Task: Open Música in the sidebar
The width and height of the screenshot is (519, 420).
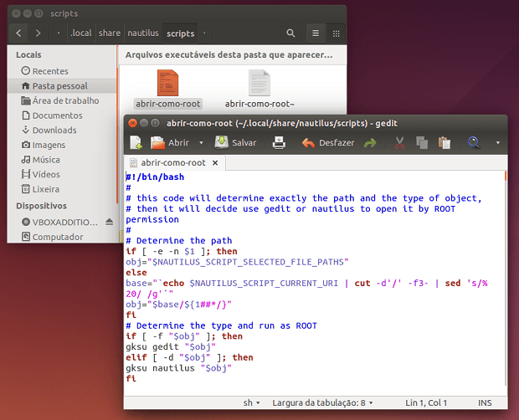Action: point(62,160)
